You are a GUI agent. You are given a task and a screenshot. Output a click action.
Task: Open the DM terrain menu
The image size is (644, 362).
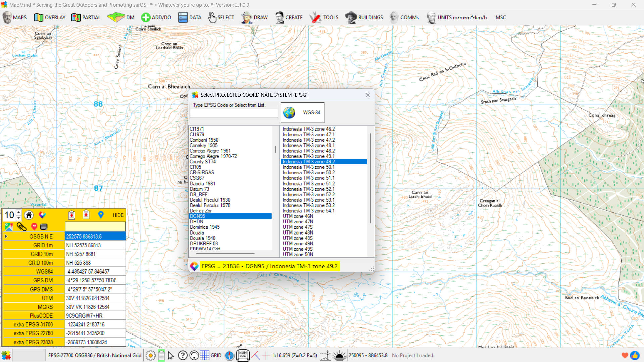coord(121,17)
